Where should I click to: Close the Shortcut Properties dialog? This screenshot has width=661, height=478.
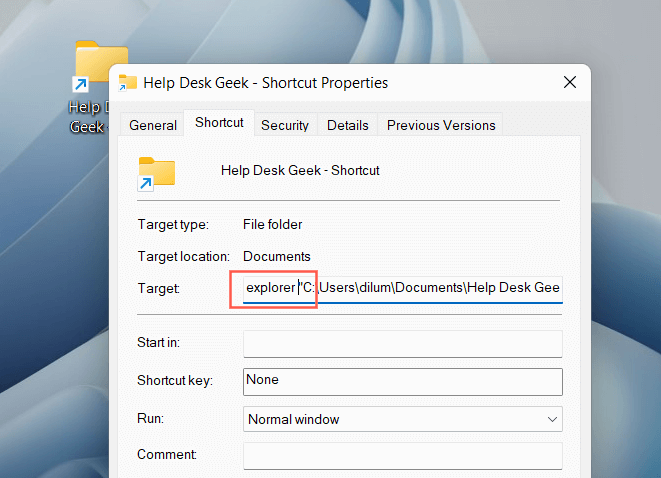coord(570,82)
